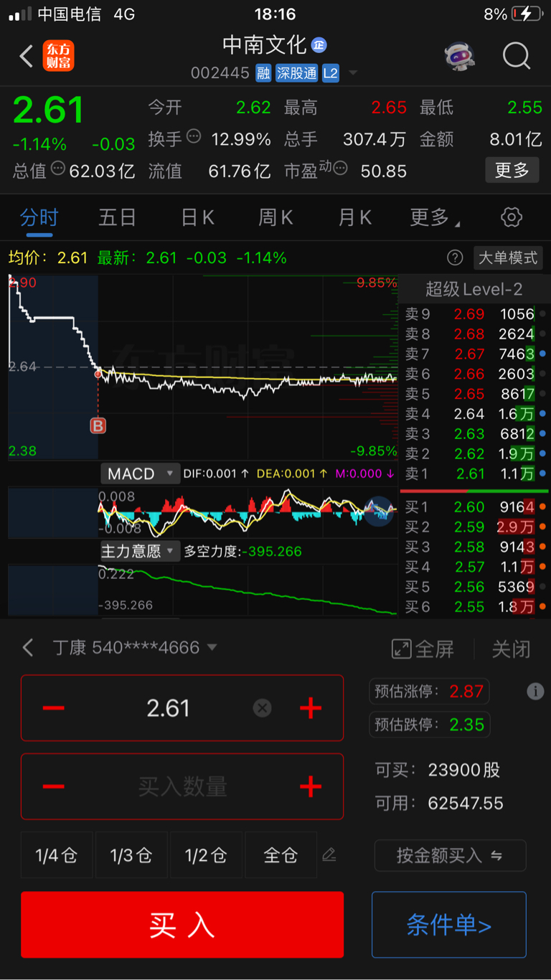Open 条件单 conditional order

[x=449, y=925]
